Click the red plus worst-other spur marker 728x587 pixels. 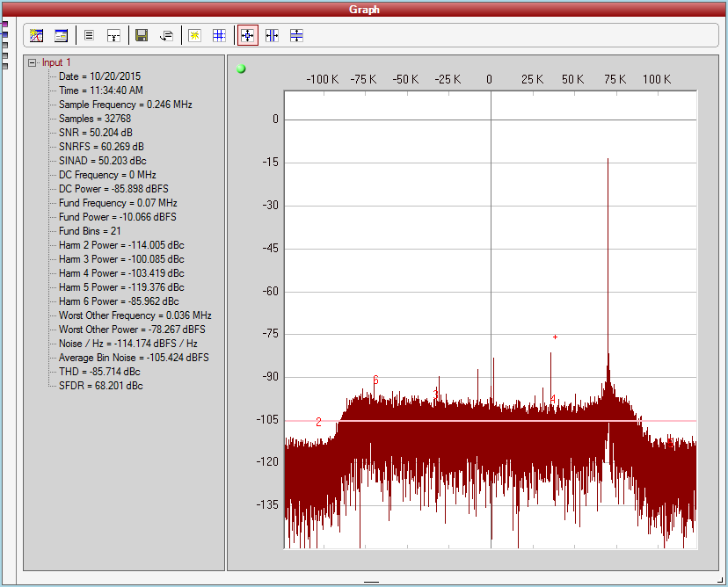pos(555,337)
